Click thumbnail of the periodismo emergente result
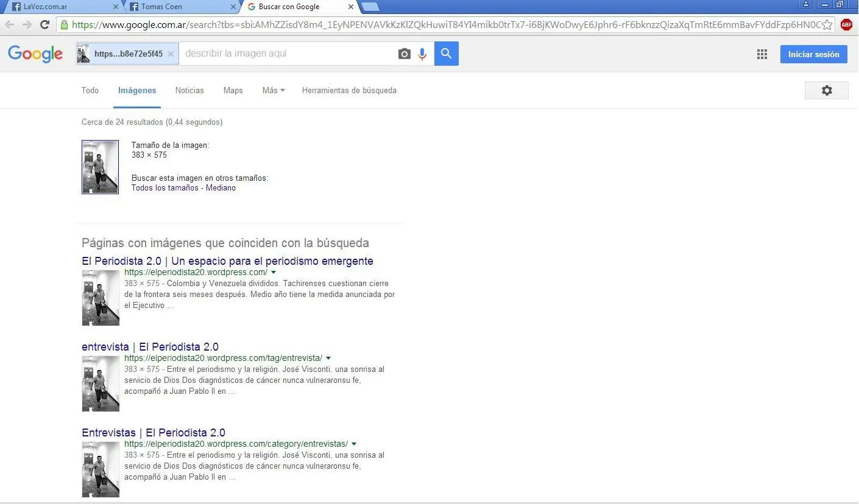This screenshot has height=504, width=859. pyautogui.click(x=101, y=298)
